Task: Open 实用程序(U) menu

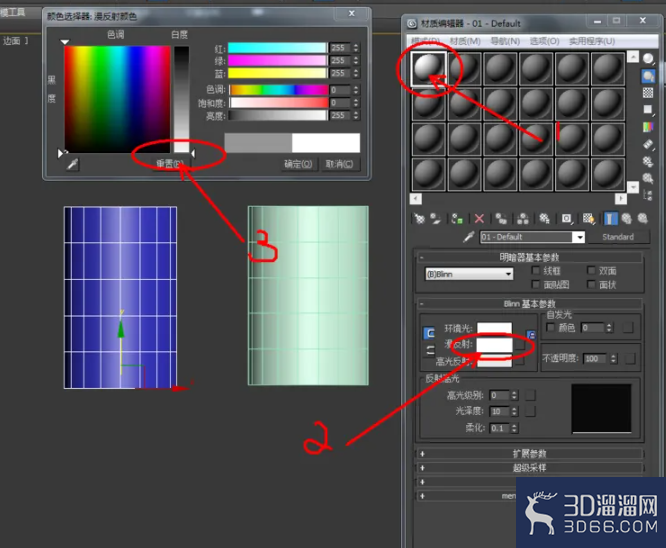Action: pyautogui.click(x=592, y=41)
